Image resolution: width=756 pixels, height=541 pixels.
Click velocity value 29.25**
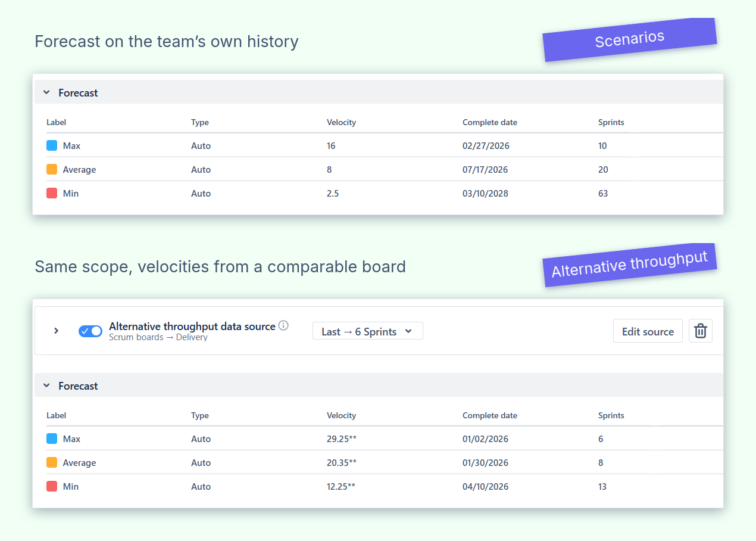click(342, 439)
